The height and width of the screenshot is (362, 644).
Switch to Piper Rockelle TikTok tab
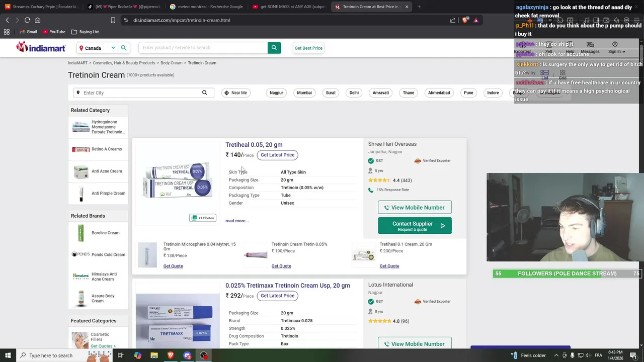[x=124, y=7]
